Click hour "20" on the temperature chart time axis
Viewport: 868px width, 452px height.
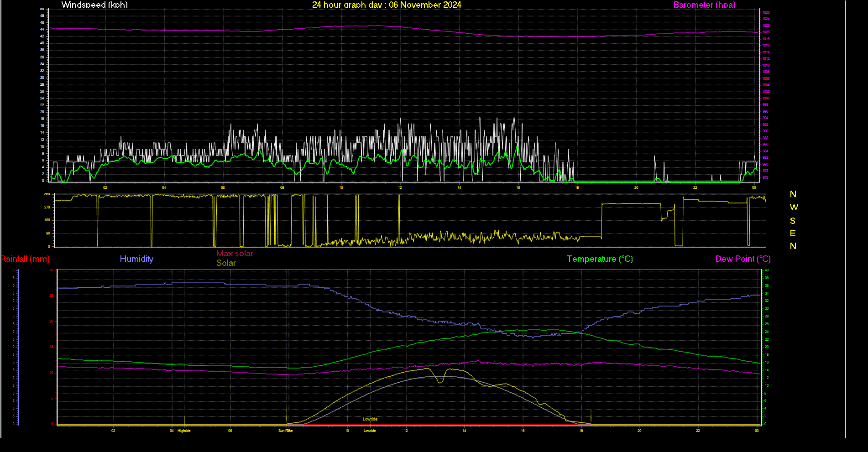(639, 431)
